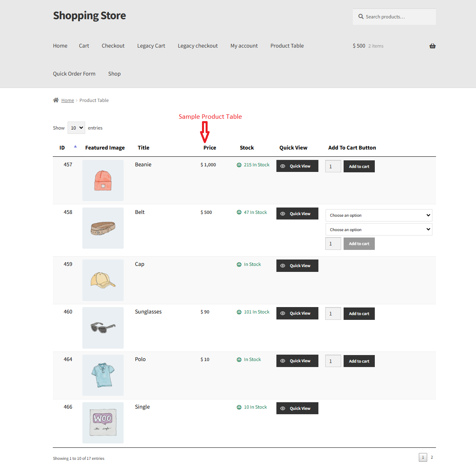Click the shopping basket icon in header

(x=432, y=46)
